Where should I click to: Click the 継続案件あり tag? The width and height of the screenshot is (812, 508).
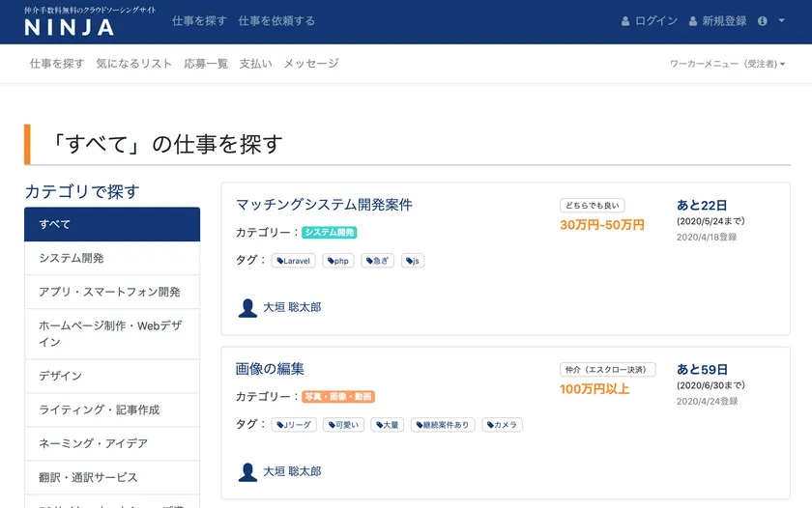pos(443,425)
